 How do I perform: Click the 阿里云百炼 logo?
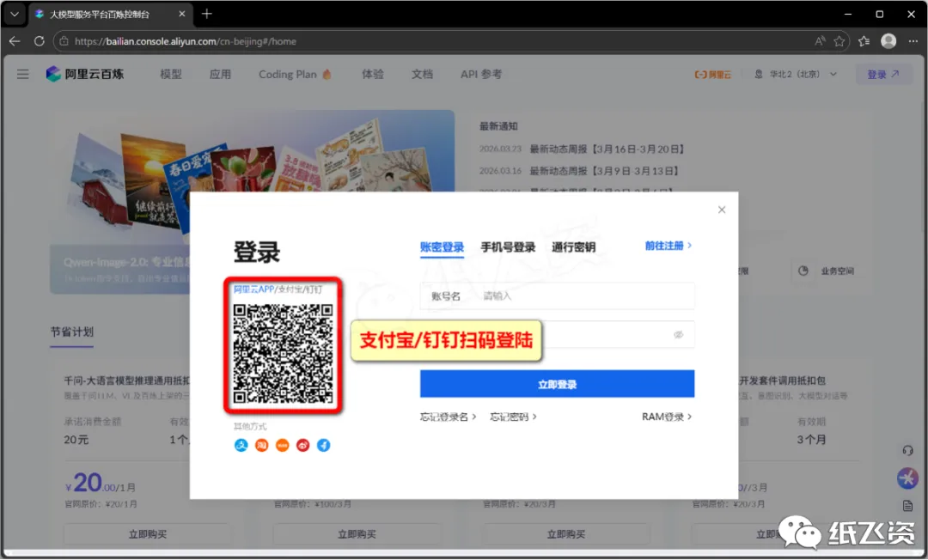coord(85,74)
